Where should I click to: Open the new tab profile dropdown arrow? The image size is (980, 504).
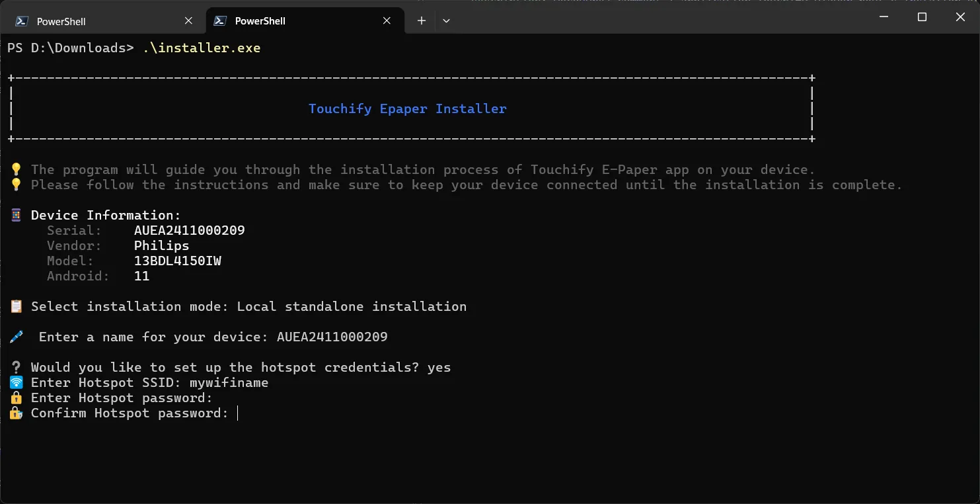pyautogui.click(x=446, y=21)
